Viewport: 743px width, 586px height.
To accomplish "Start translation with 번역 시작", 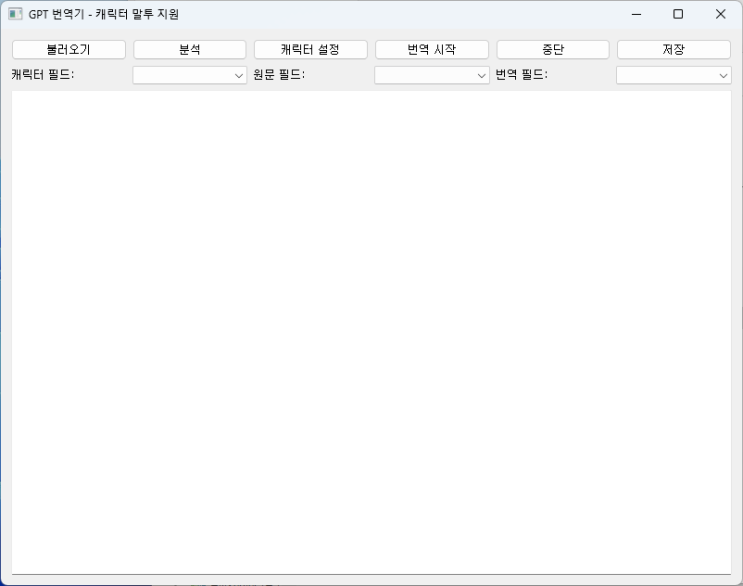I will pyautogui.click(x=431, y=50).
